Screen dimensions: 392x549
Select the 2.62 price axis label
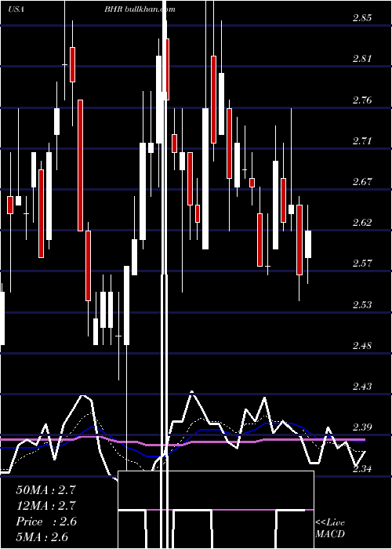(362, 222)
